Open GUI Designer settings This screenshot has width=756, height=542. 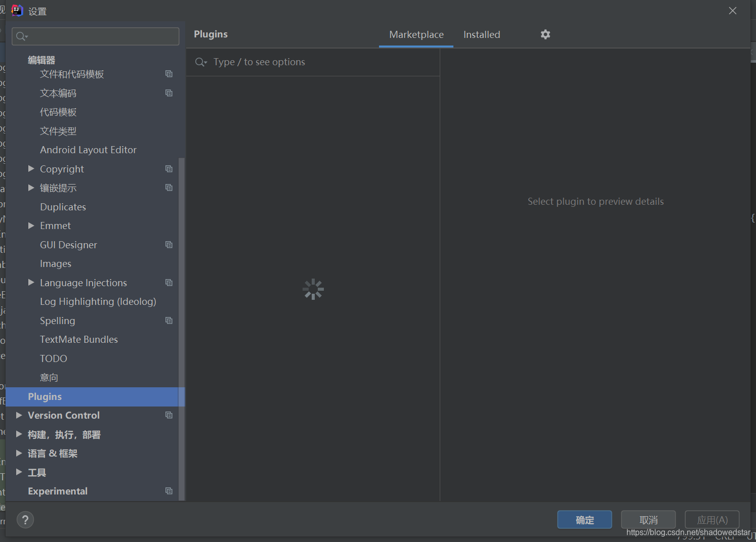[x=68, y=245]
